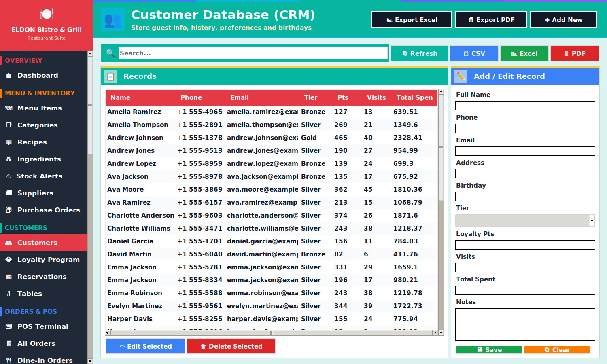607x364 pixels.
Task: Go to Suppliers page
Action: coord(44,193)
